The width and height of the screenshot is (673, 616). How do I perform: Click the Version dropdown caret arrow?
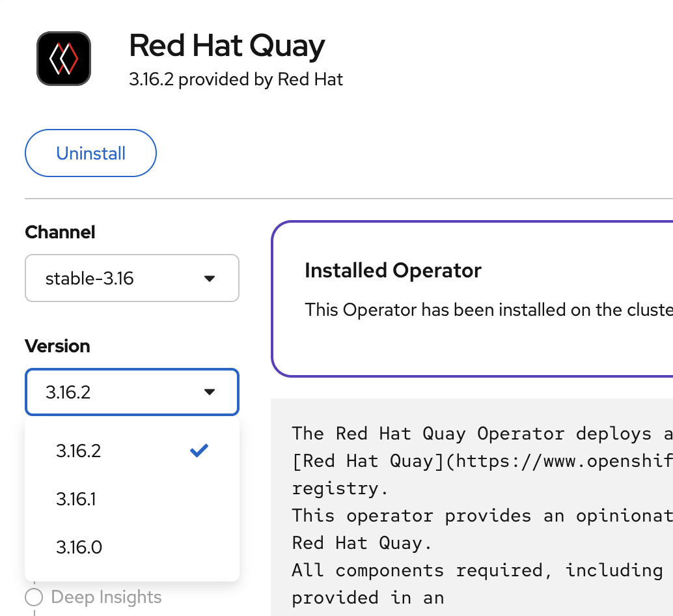(209, 392)
